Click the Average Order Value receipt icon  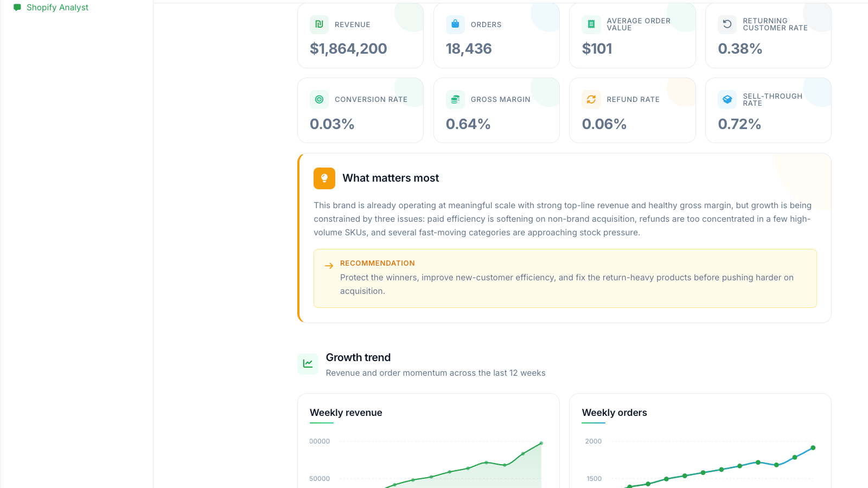(591, 24)
